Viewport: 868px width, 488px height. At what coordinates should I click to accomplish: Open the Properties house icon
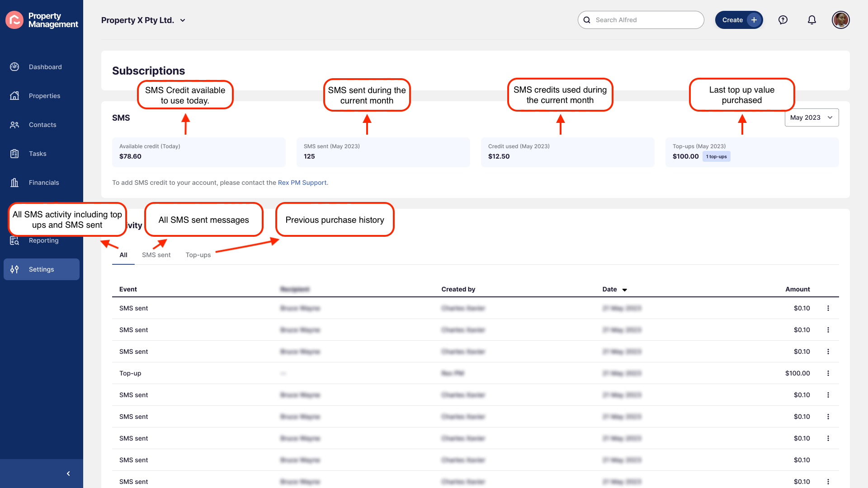tap(14, 96)
